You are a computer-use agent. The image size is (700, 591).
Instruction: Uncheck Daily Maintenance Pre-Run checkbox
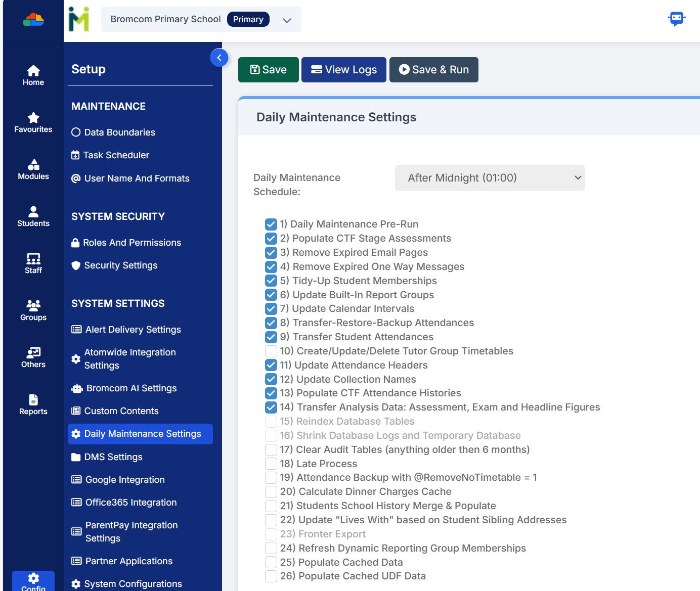click(x=271, y=224)
